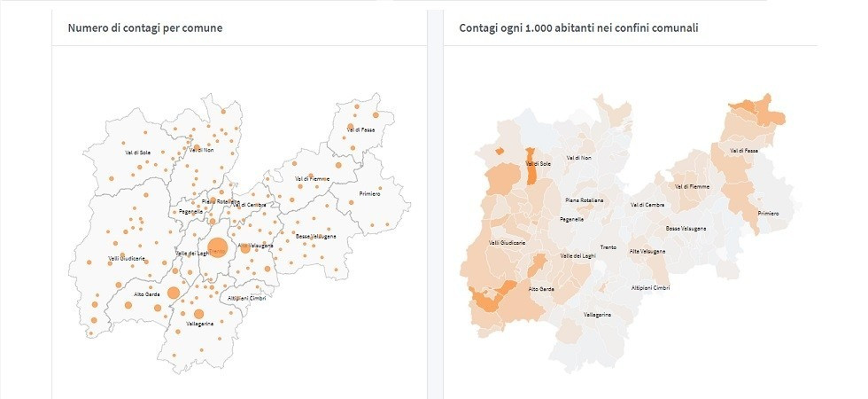Click the Altipiani Cimbri label on bubble map
The image size is (868, 399).
point(247,299)
